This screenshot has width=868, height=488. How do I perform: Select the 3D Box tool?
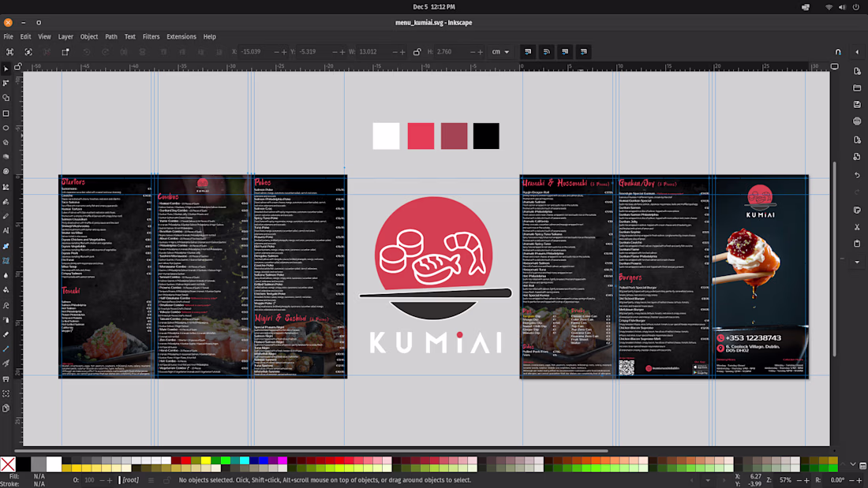pos(6,157)
